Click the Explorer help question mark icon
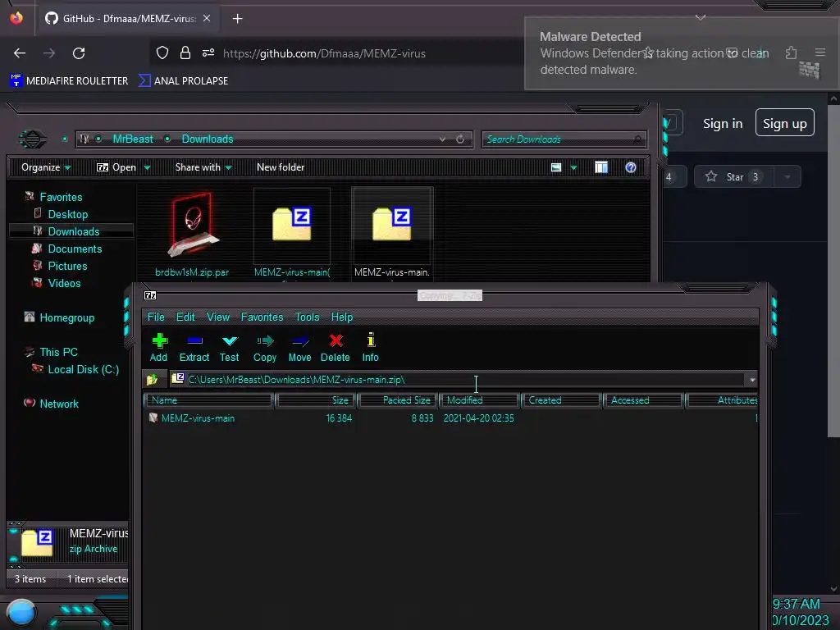Viewport: 840px width, 630px height. pyautogui.click(x=631, y=167)
